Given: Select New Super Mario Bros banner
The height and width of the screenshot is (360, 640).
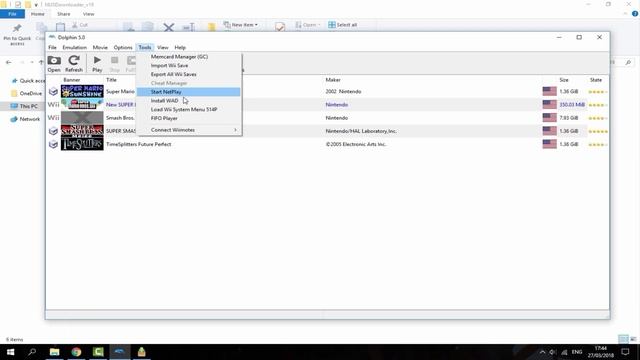Looking at the screenshot, I should click(x=82, y=104).
